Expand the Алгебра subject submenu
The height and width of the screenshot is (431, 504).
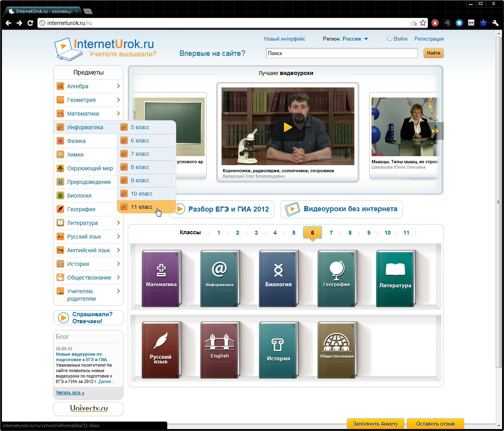(118, 86)
